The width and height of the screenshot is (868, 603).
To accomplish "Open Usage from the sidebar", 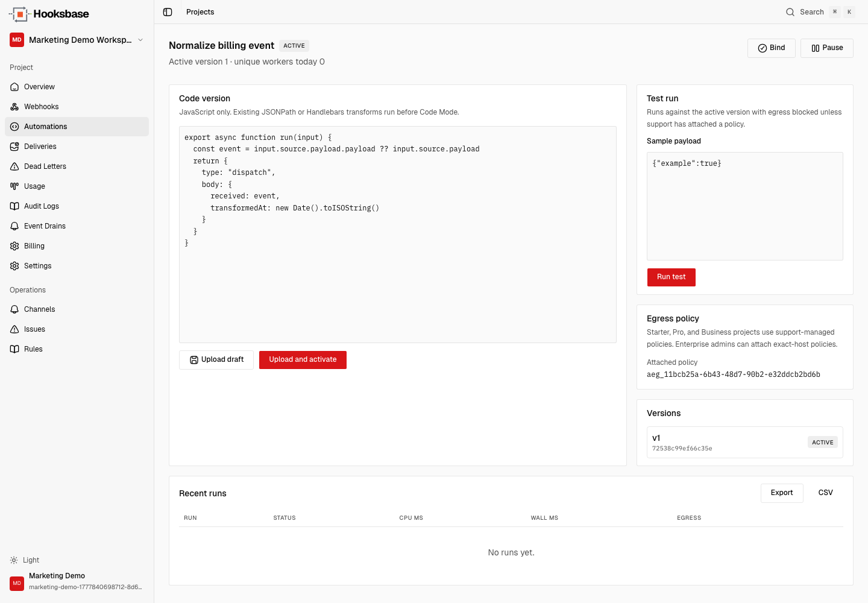I will (77, 186).
